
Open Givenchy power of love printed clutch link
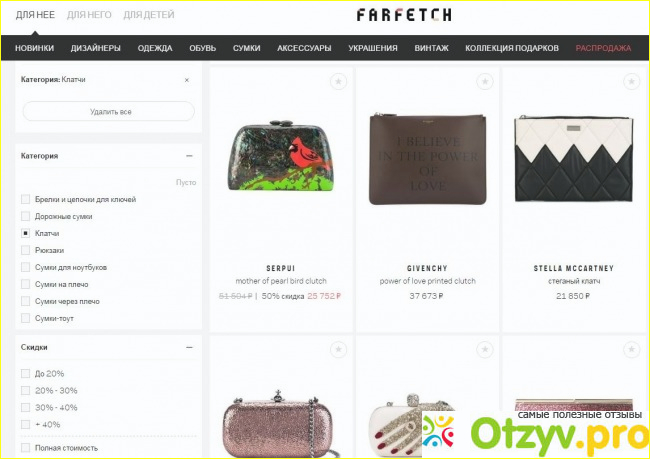427,281
